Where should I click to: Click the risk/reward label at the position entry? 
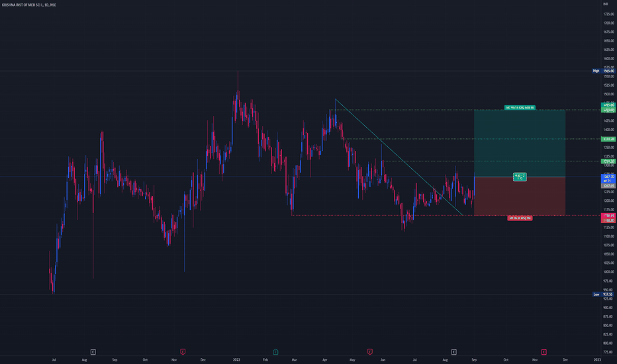pos(520,177)
